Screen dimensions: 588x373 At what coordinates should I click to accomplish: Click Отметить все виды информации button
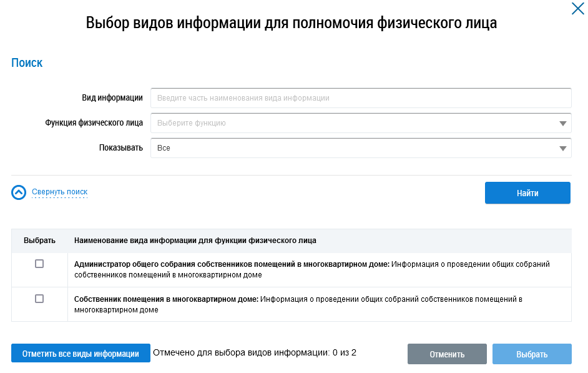coord(81,354)
